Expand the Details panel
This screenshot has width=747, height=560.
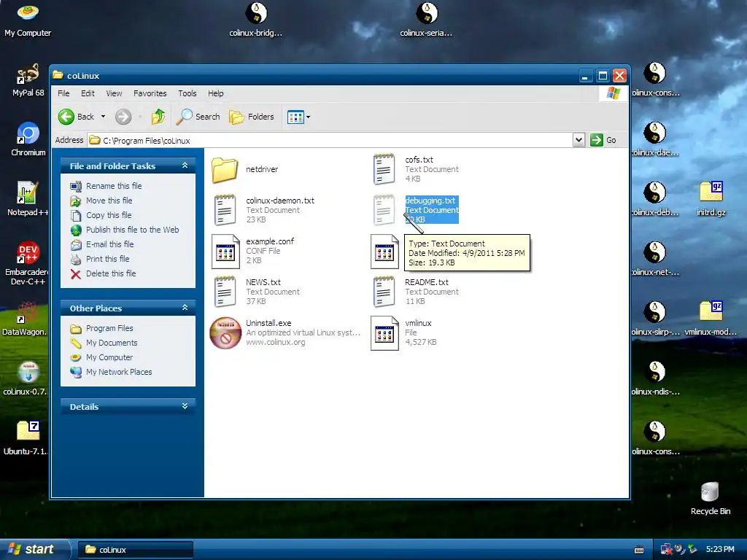[x=185, y=407]
